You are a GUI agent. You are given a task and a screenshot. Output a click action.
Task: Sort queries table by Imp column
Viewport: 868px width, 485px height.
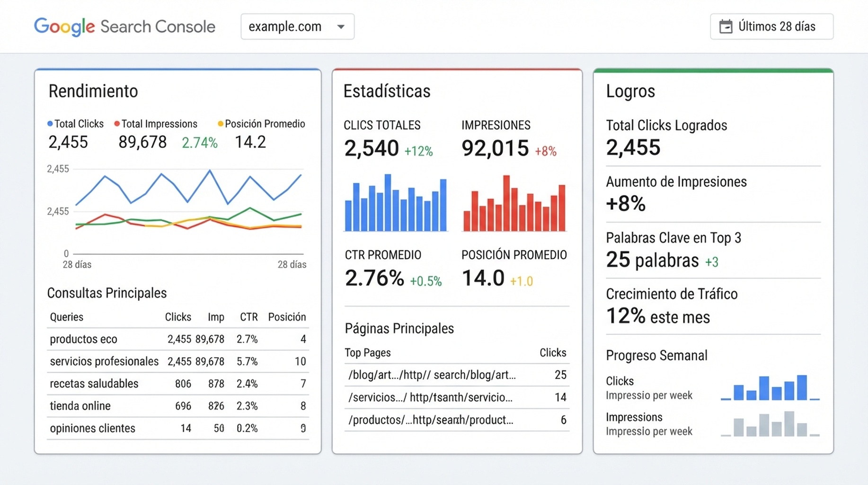click(x=216, y=317)
